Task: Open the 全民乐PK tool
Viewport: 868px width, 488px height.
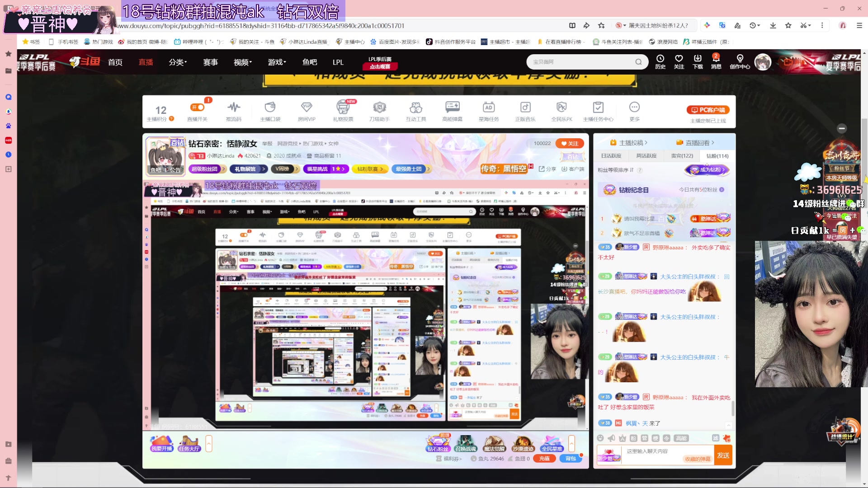Action: coord(561,111)
